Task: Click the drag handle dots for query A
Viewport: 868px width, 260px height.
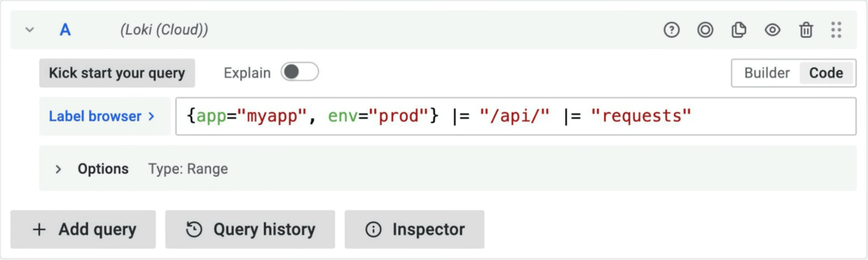Action: 836,30
